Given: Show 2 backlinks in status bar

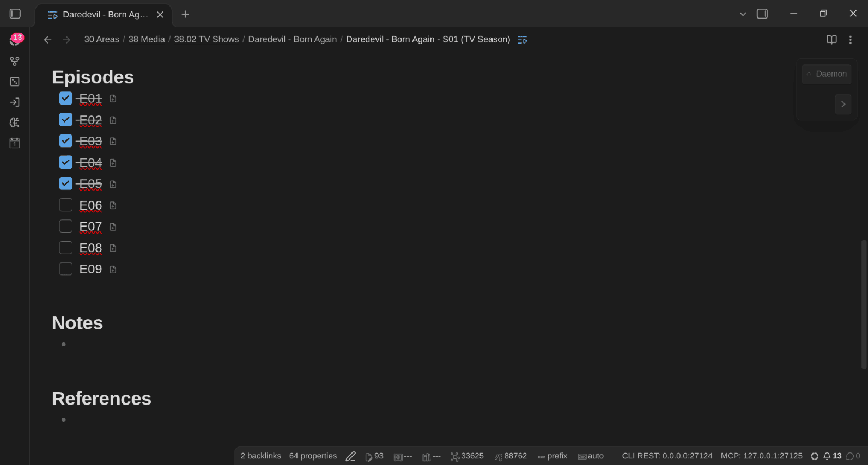Looking at the screenshot, I should tap(261, 456).
